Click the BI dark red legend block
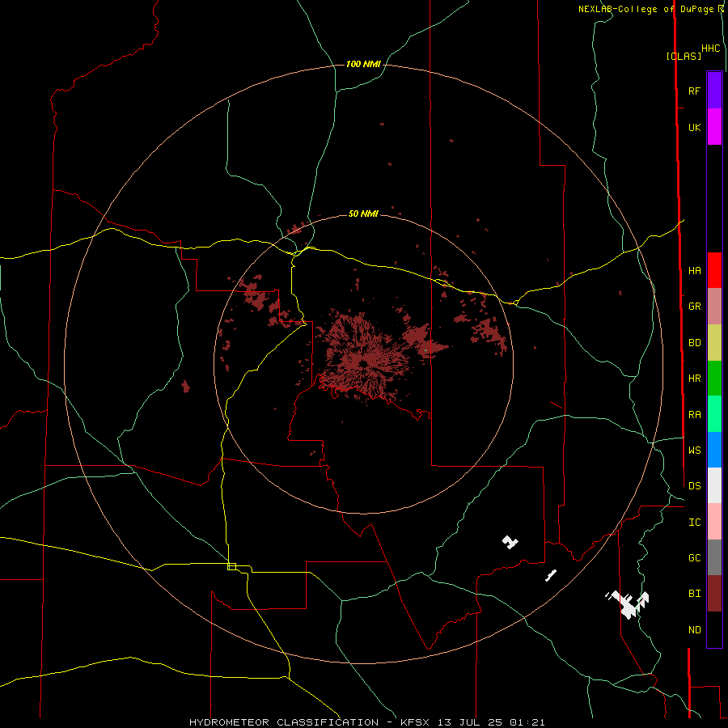 (714, 594)
